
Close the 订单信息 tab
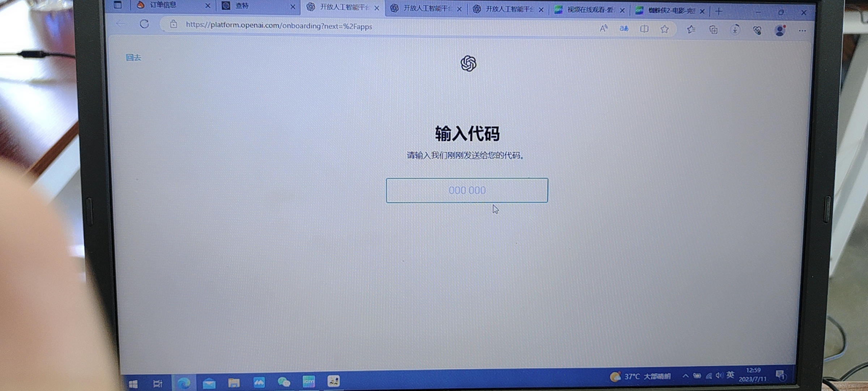click(208, 5)
